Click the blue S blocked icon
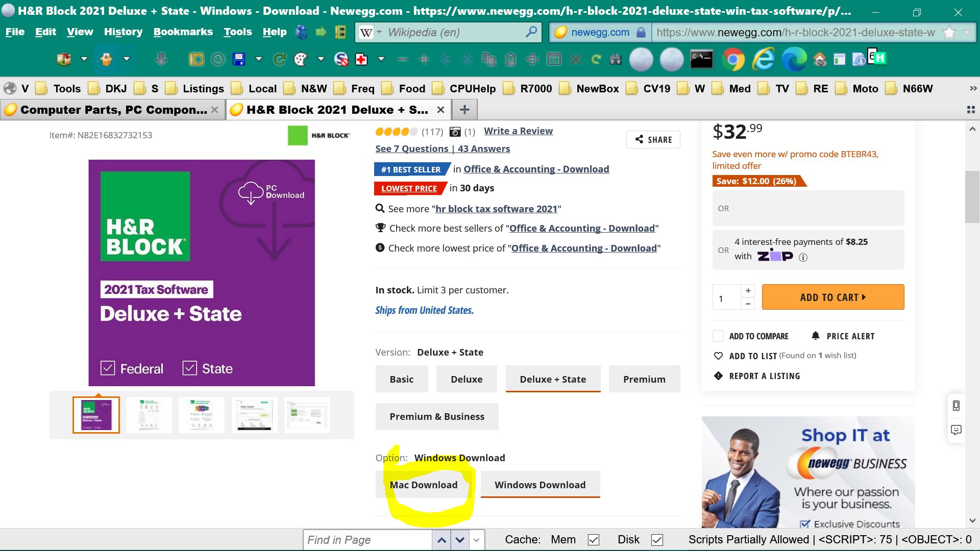The width and height of the screenshot is (980, 551). pyautogui.click(x=341, y=60)
